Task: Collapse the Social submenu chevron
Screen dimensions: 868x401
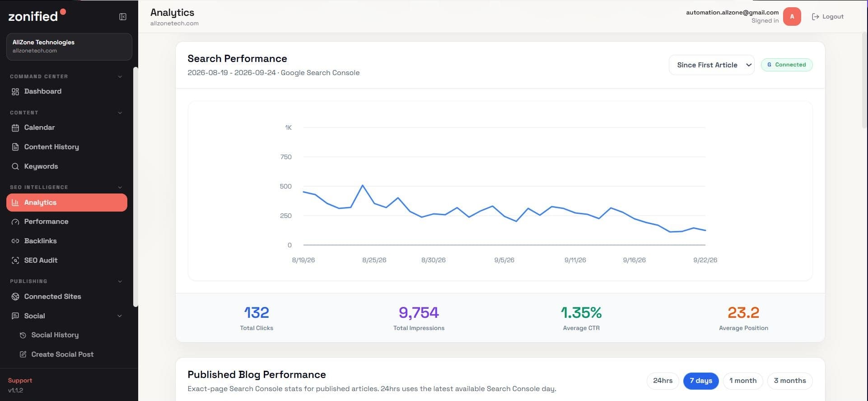Action: pos(120,316)
